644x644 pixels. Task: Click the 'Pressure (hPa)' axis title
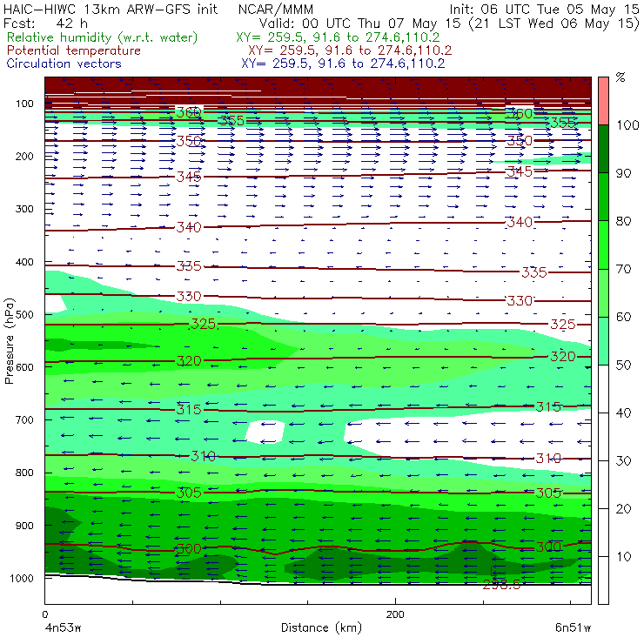9,341
